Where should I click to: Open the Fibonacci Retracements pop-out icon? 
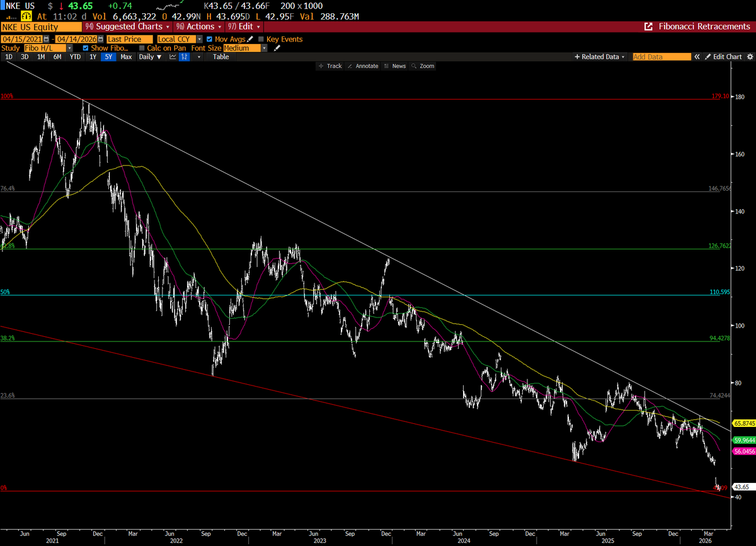(648, 27)
